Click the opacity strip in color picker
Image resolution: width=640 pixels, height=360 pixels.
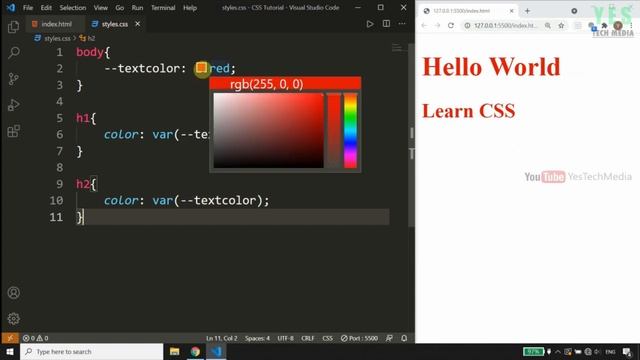tap(333, 130)
